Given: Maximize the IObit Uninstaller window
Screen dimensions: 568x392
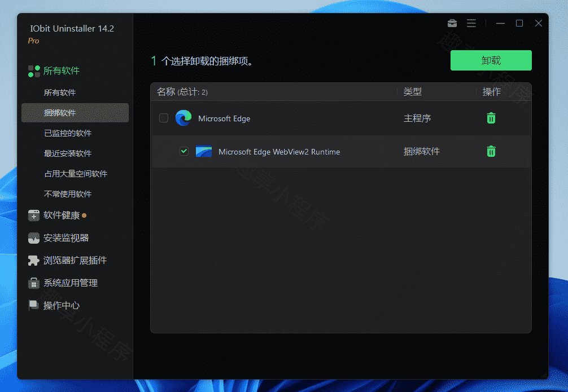Looking at the screenshot, I should pyautogui.click(x=519, y=24).
